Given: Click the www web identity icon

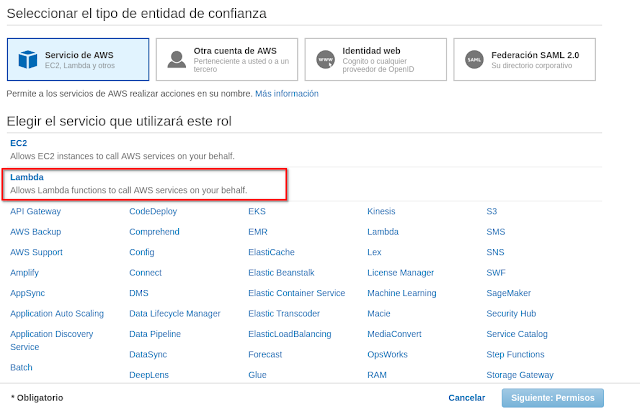Looking at the screenshot, I should 326,60.
